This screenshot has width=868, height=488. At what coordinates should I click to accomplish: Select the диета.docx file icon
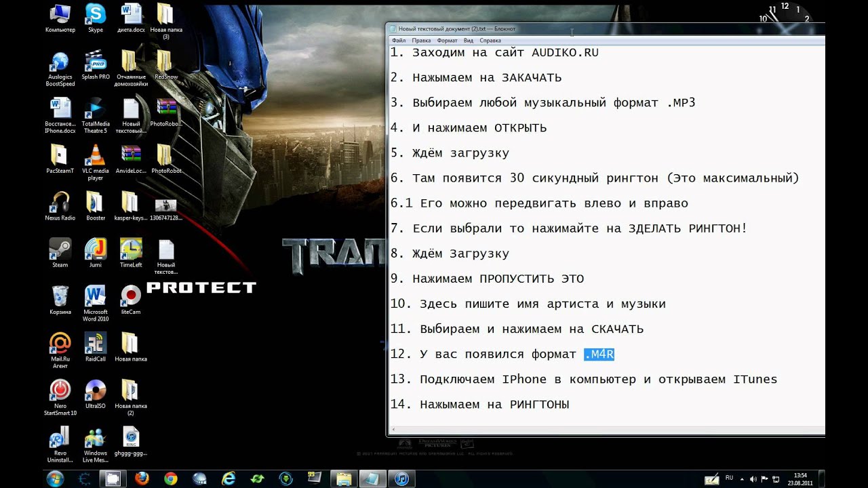pyautogui.click(x=131, y=18)
